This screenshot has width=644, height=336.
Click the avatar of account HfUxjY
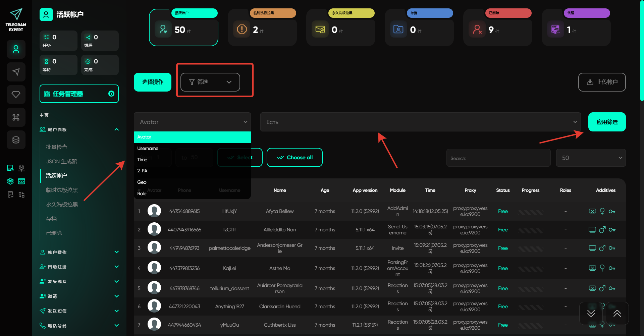(x=154, y=211)
